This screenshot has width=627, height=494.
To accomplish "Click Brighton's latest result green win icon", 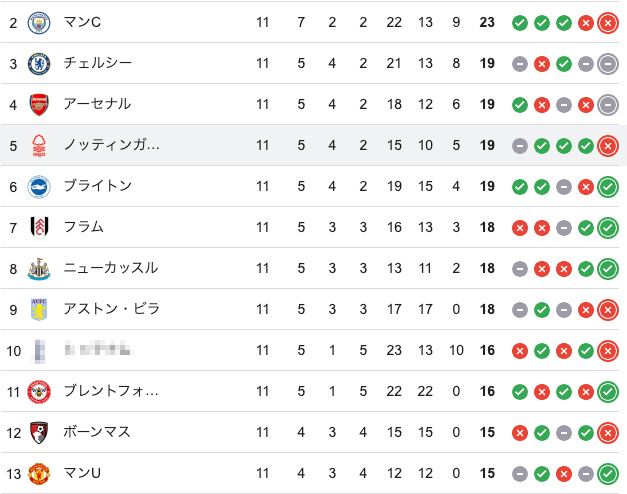I will click(x=608, y=187).
